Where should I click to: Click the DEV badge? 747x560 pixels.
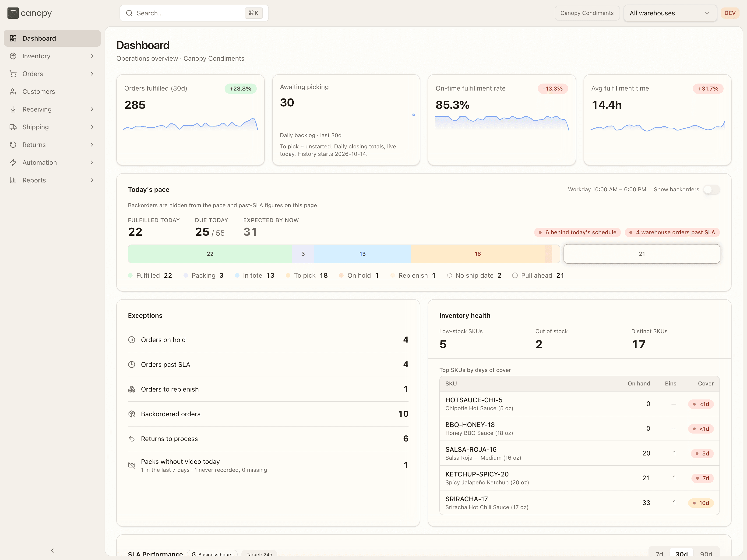point(730,13)
